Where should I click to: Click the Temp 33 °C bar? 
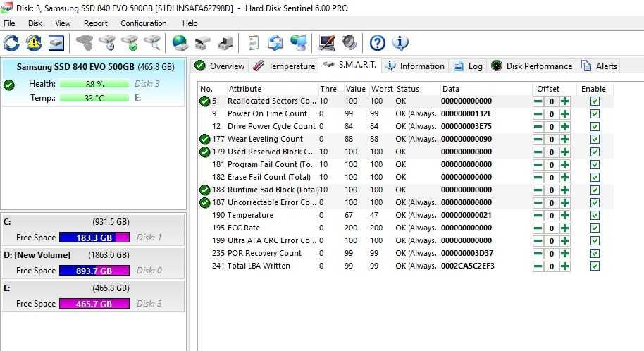pyautogui.click(x=94, y=98)
